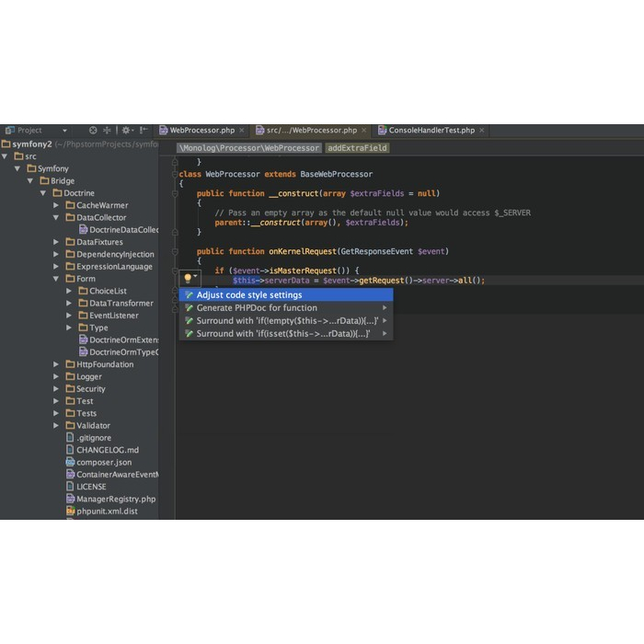644x644 pixels.
Task: Open the Project view dropdown
Action: pyautogui.click(x=64, y=131)
